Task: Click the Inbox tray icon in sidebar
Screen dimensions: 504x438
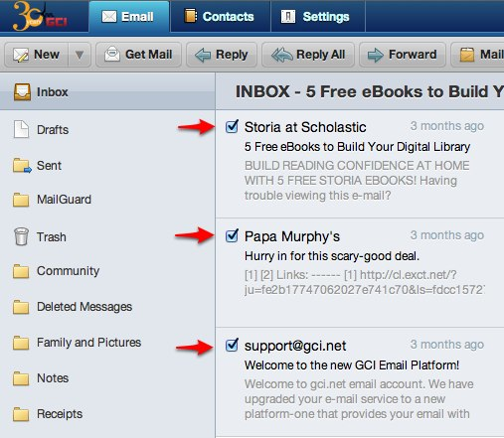Action: click(x=22, y=91)
